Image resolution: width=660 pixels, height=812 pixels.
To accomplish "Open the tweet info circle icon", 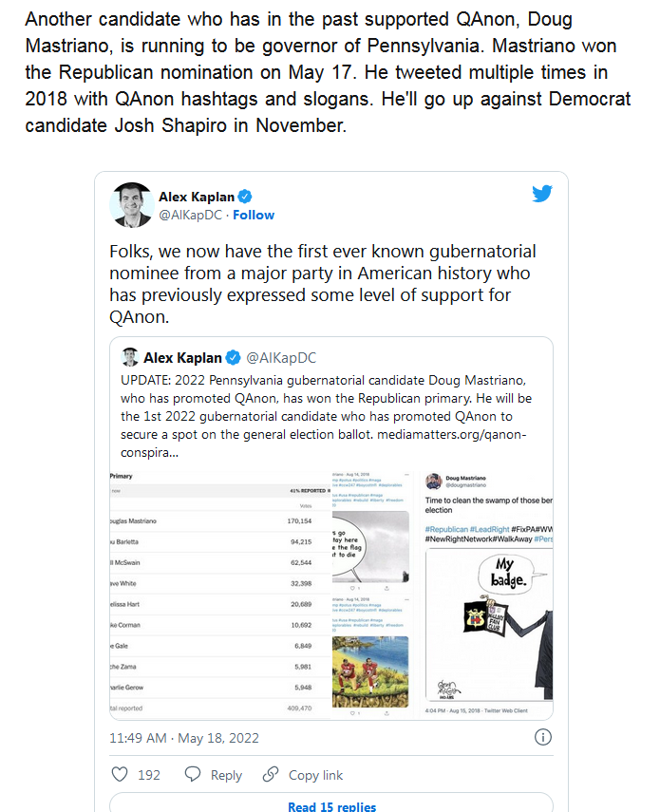I will point(542,737).
